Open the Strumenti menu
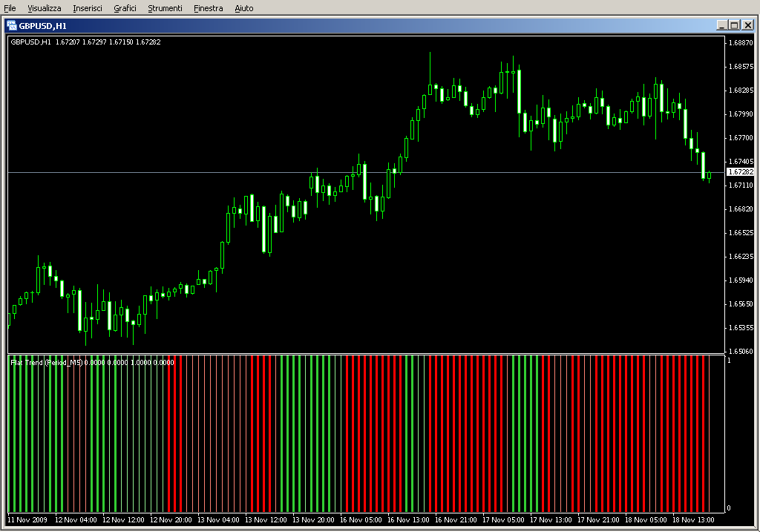Viewport: 760px width, 532px height. pos(165,8)
